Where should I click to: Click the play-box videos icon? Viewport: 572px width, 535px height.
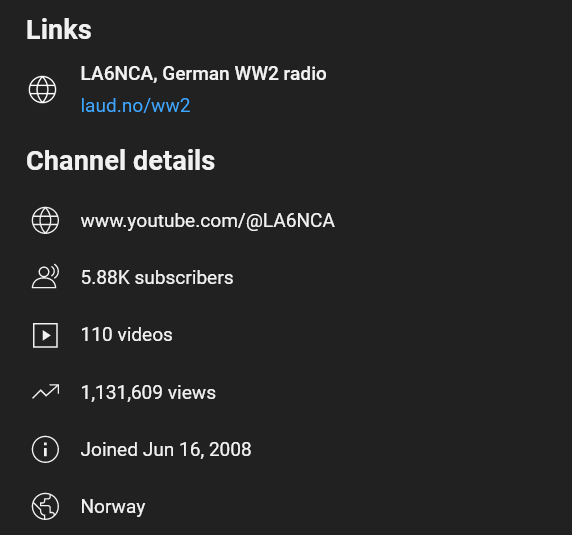[x=45, y=335]
